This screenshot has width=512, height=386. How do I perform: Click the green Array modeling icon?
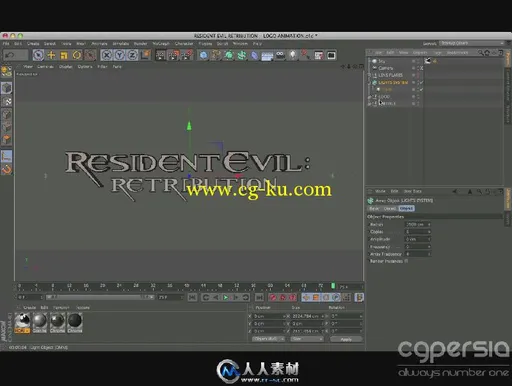[x=242, y=55]
